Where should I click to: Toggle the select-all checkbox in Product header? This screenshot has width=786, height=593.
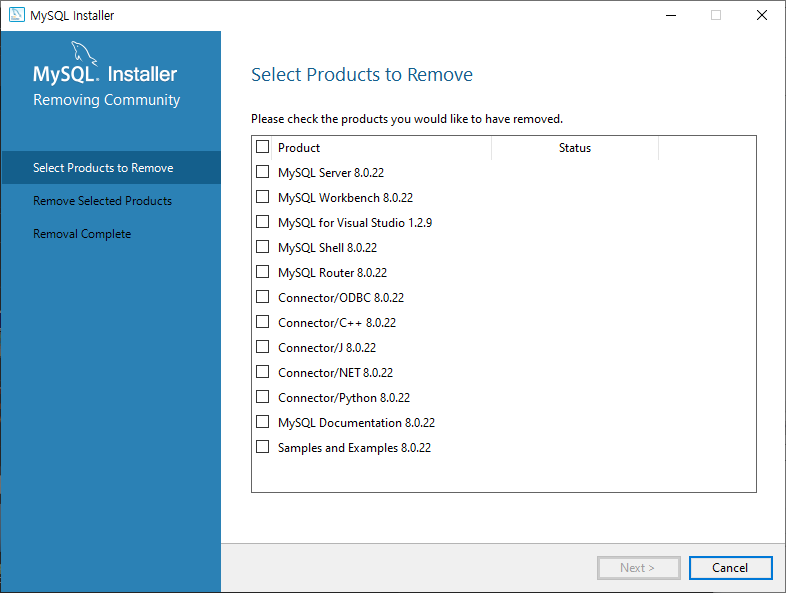click(262, 147)
